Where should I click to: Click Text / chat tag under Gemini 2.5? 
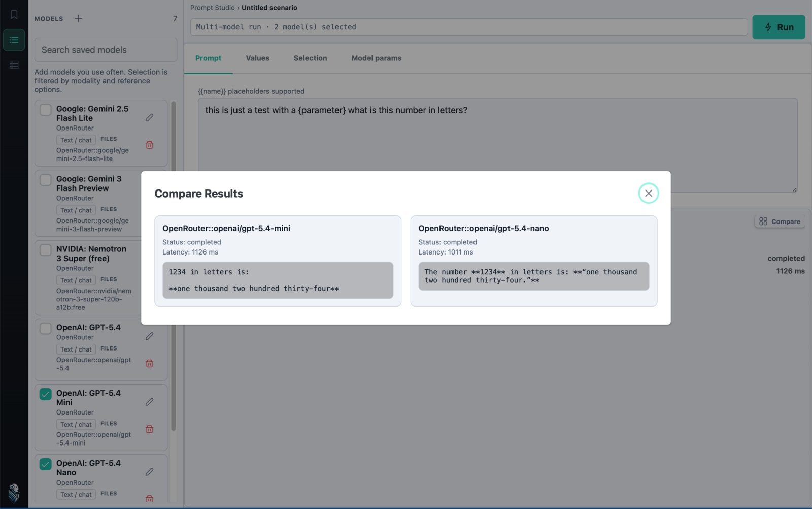pyautogui.click(x=76, y=140)
